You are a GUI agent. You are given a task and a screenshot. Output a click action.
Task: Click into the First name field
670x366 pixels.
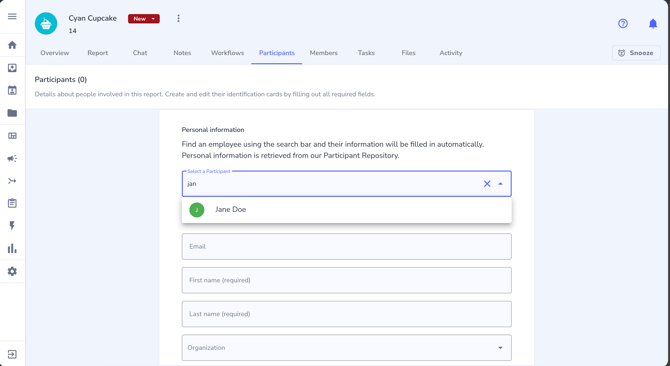click(x=347, y=280)
